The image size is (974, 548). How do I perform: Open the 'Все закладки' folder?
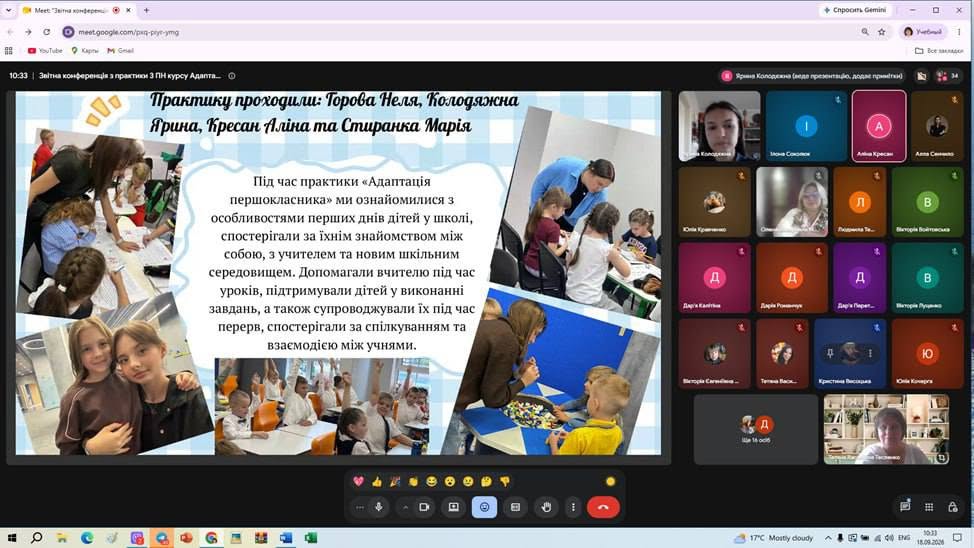(939, 50)
